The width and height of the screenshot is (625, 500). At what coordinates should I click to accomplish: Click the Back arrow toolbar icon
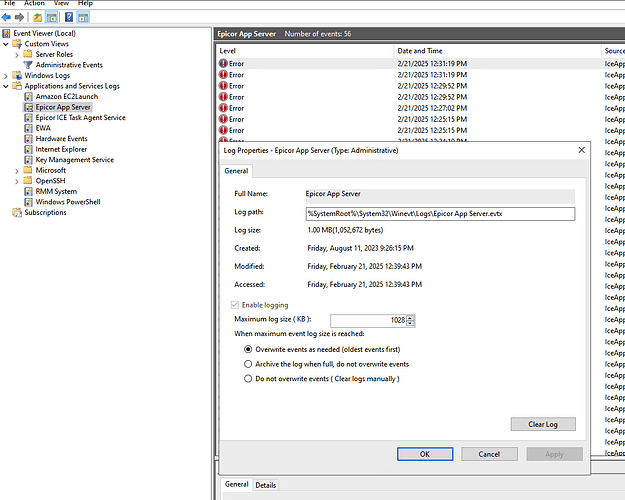6,17
